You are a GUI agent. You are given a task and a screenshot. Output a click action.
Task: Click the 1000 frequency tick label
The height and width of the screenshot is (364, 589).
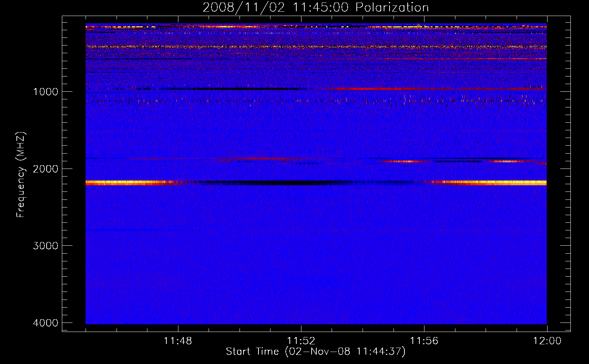click(46, 91)
